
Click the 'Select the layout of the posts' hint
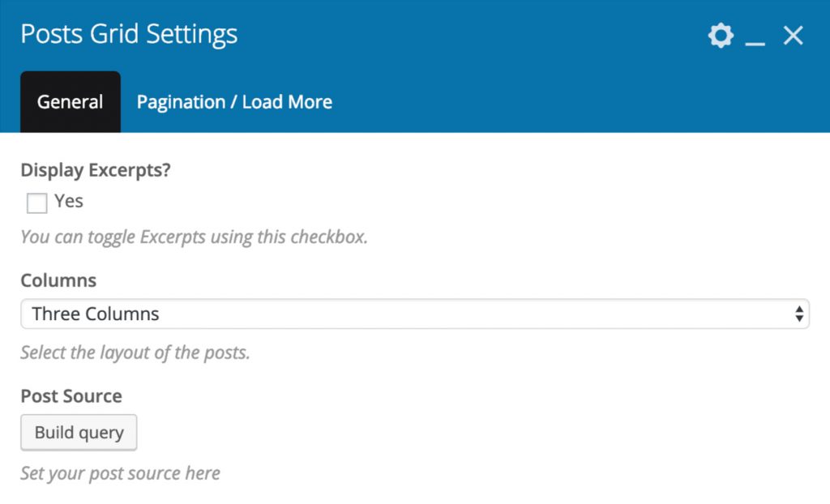click(135, 352)
